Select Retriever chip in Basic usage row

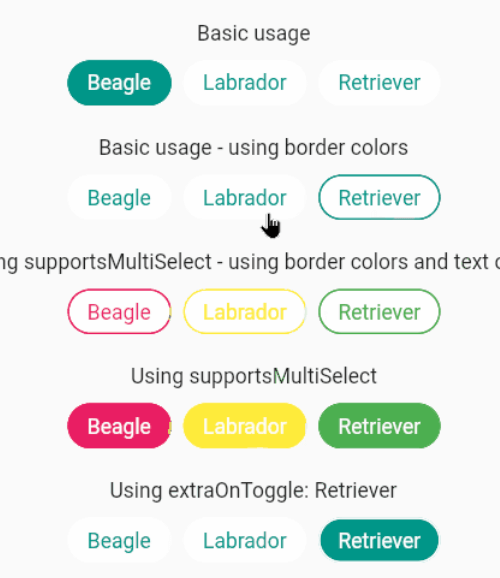pos(379,83)
